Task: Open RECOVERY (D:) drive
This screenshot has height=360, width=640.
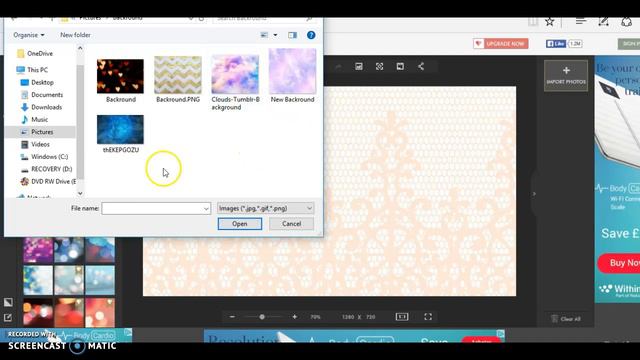Action: (x=51, y=169)
